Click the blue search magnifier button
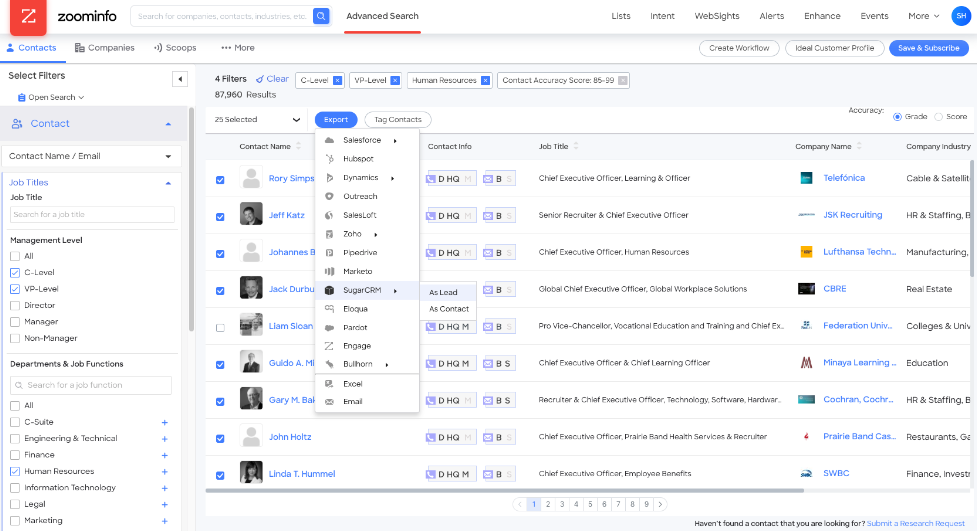Viewport: 977px width, 531px height. [x=321, y=16]
